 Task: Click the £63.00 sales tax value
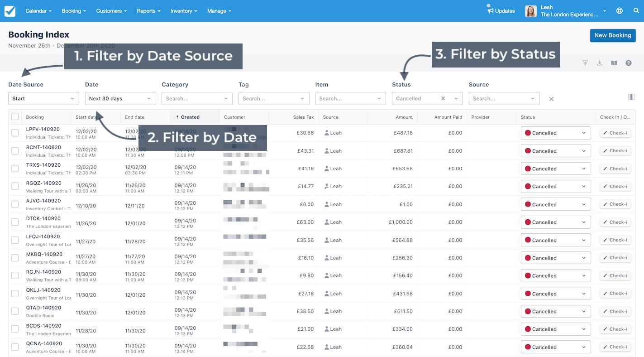[x=305, y=222]
